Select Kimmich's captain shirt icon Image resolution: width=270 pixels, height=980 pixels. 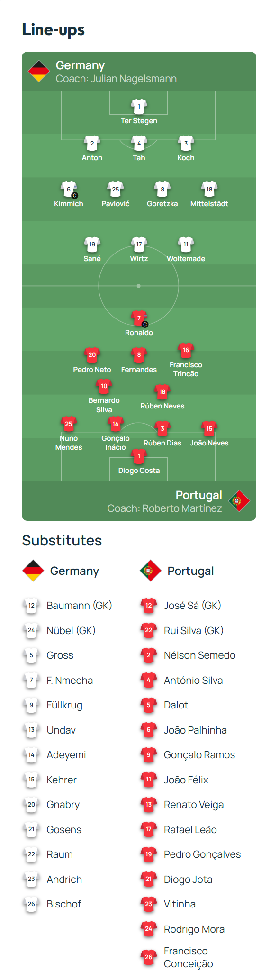pyautogui.click(x=69, y=190)
